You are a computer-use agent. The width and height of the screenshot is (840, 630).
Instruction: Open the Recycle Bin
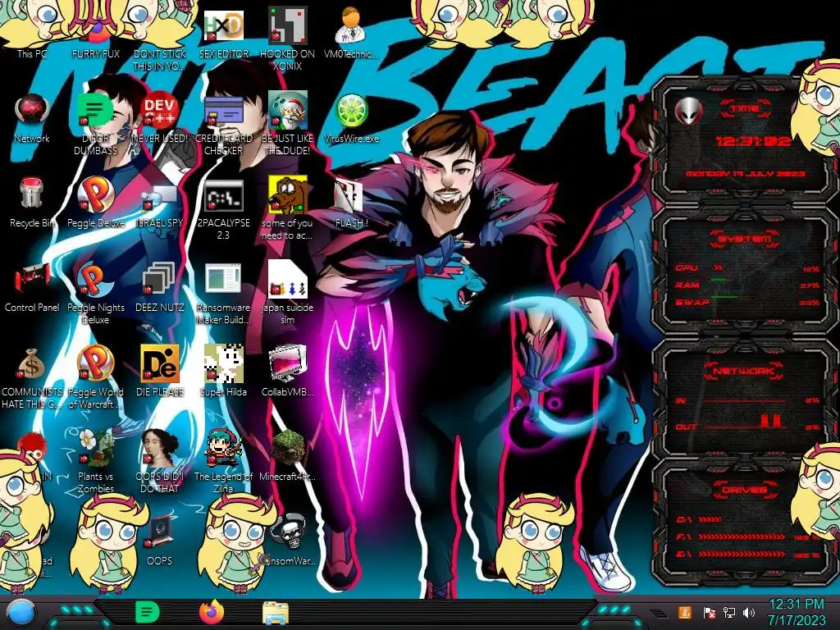(x=32, y=202)
